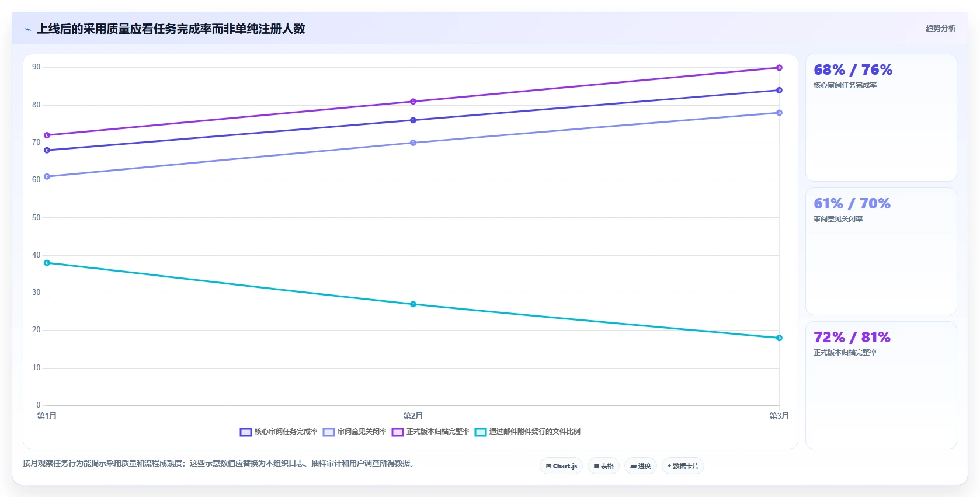Click the 趋势分析 tag in the header
Image resolution: width=980 pixels, height=497 pixels.
pos(940,28)
